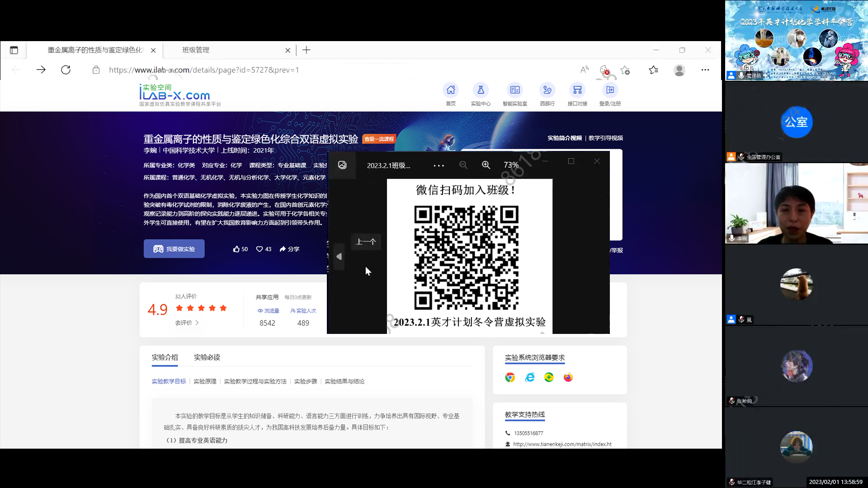The height and width of the screenshot is (488, 868).
Task: Click the WeChat class QR code image
Action: pos(467,258)
